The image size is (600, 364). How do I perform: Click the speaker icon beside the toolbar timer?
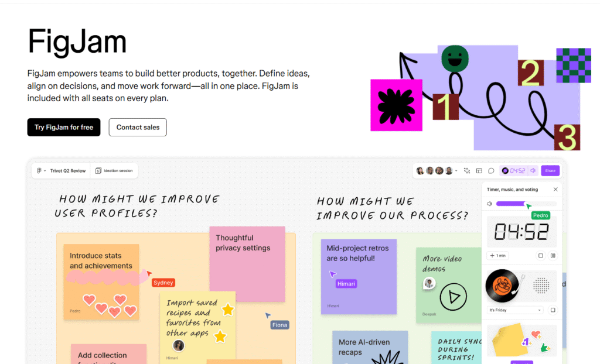click(533, 171)
